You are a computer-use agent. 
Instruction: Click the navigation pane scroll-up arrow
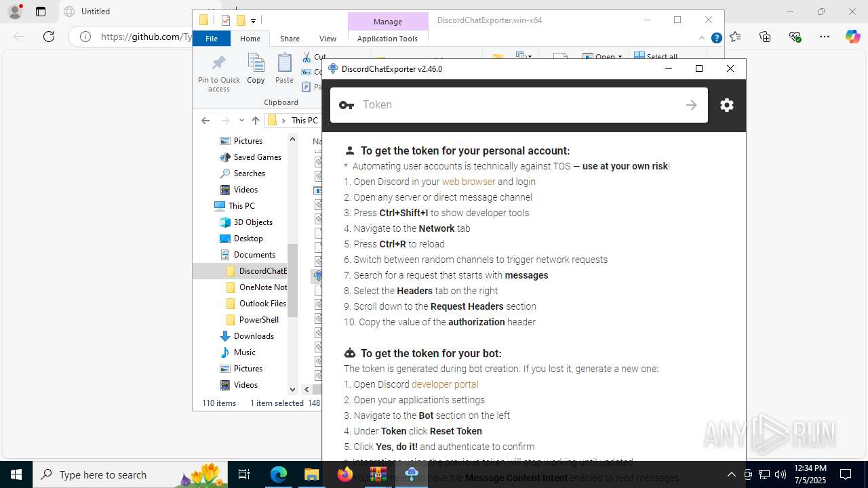[292, 139]
